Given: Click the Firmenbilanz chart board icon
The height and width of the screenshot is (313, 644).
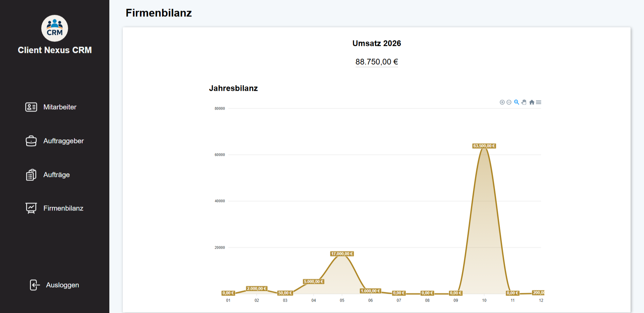Looking at the screenshot, I should pyautogui.click(x=31, y=208).
